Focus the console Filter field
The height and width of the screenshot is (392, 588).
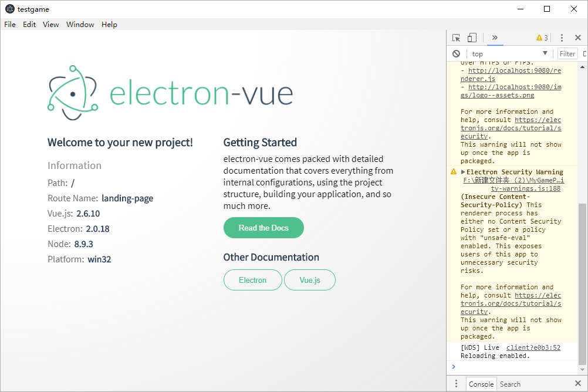coord(567,53)
